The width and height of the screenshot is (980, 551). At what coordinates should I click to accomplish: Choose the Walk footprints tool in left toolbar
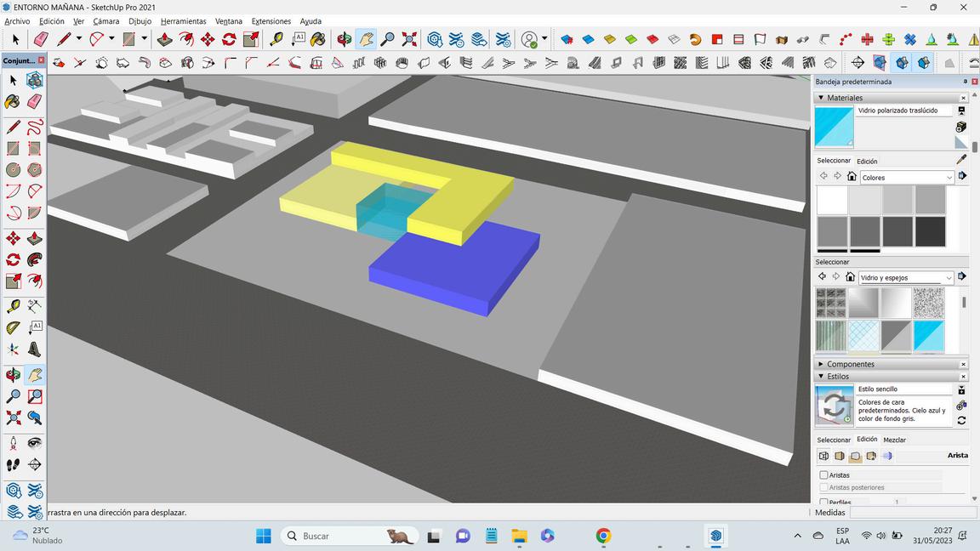click(x=14, y=465)
